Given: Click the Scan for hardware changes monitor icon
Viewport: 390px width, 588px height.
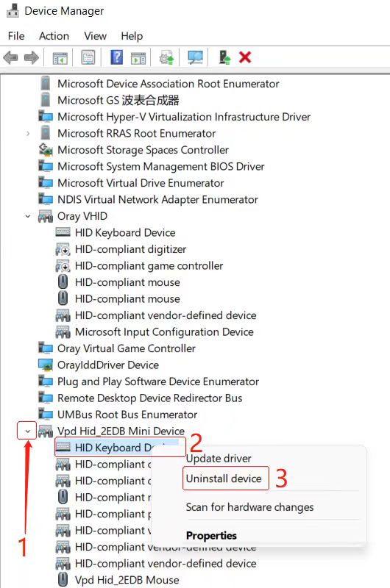Looking at the screenshot, I should pos(195,57).
